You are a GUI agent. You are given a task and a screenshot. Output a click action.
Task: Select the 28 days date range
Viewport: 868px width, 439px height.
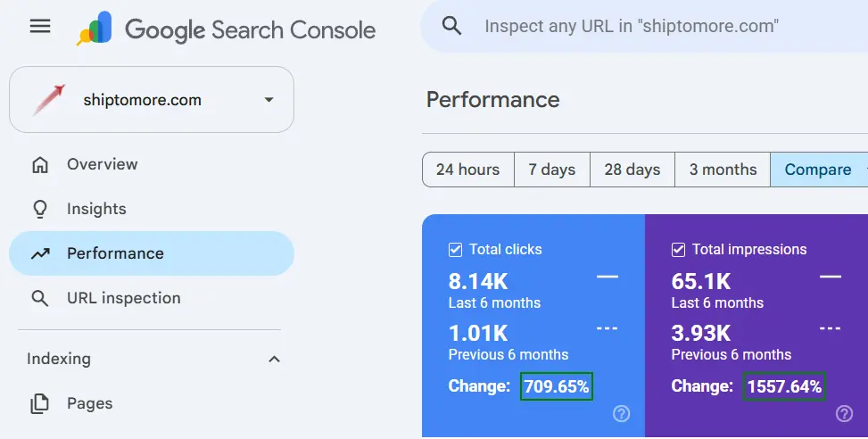pyautogui.click(x=632, y=170)
